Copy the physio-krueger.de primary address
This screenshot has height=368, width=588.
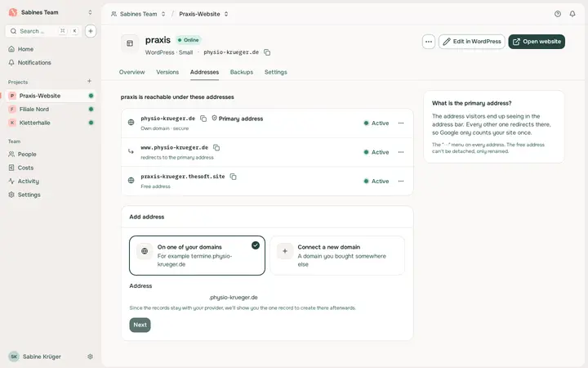click(x=203, y=119)
